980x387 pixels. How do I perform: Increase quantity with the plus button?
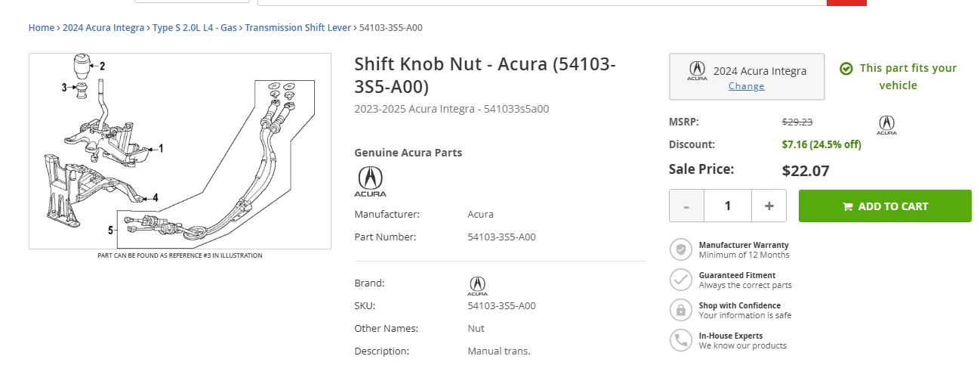769,206
